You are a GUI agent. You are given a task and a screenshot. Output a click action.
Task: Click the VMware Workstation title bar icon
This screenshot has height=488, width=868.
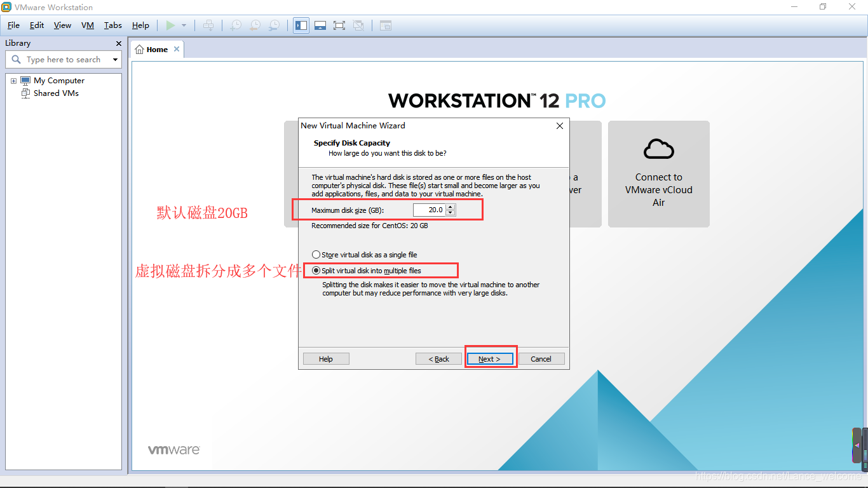(7, 8)
